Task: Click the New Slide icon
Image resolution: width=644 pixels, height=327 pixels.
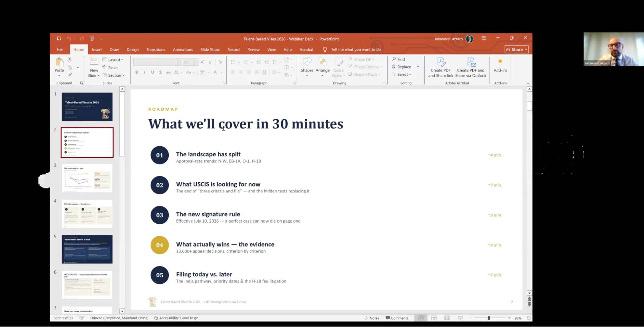Action: [x=94, y=62]
